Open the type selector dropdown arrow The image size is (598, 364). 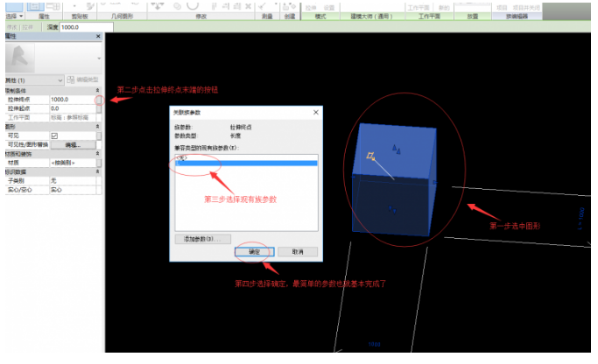click(99, 59)
